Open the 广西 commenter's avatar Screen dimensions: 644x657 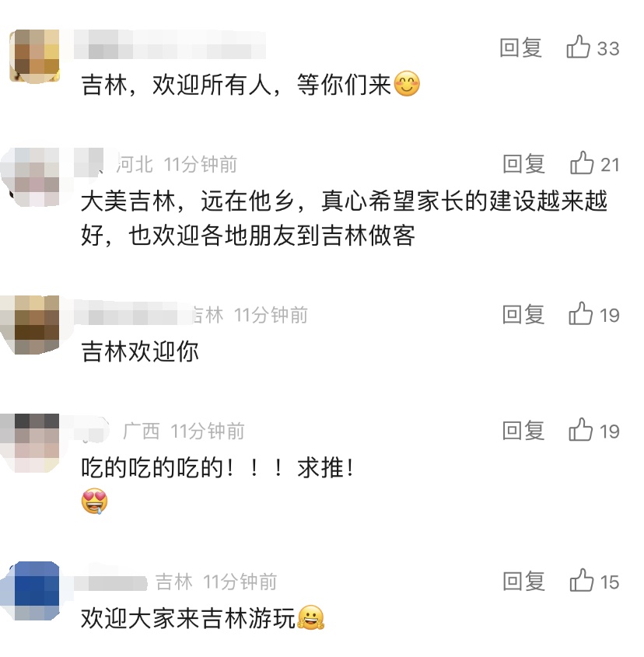click(x=30, y=443)
